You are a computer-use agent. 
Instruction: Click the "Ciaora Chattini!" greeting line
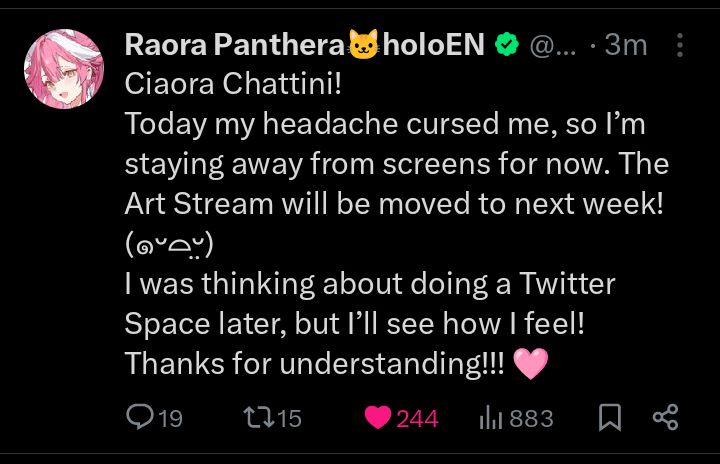[233, 84]
